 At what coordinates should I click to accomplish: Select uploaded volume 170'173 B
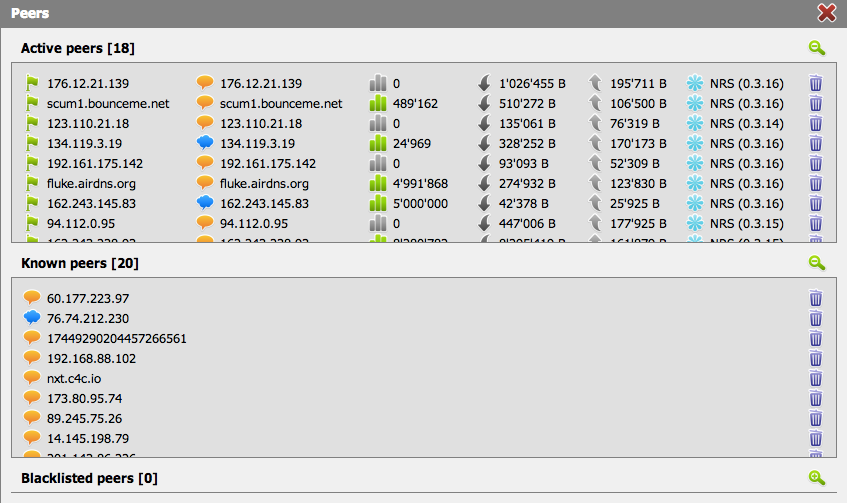pyautogui.click(x=638, y=144)
